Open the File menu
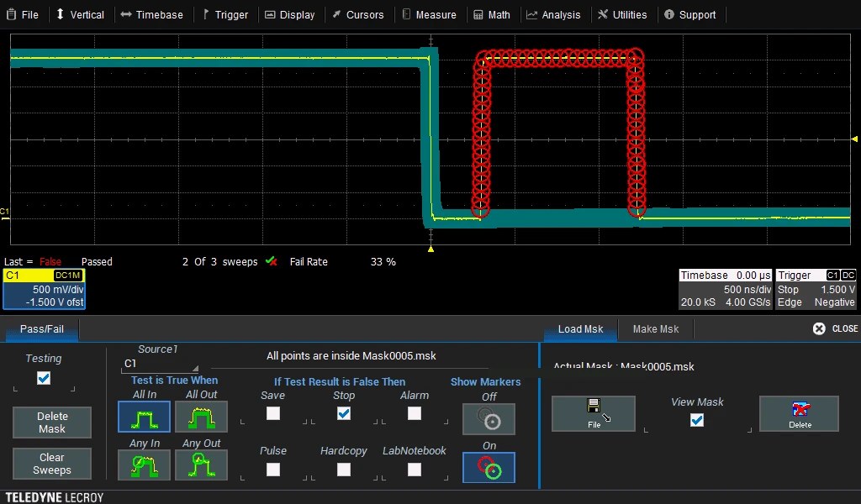The height and width of the screenshot is (504, 861). pyautogui.click(x=23, y=15)
